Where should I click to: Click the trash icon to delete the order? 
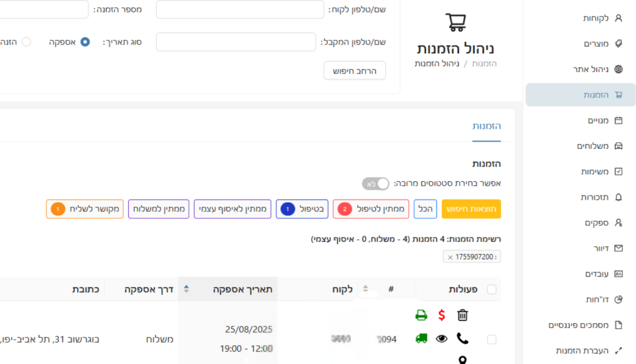click(462, 315)
